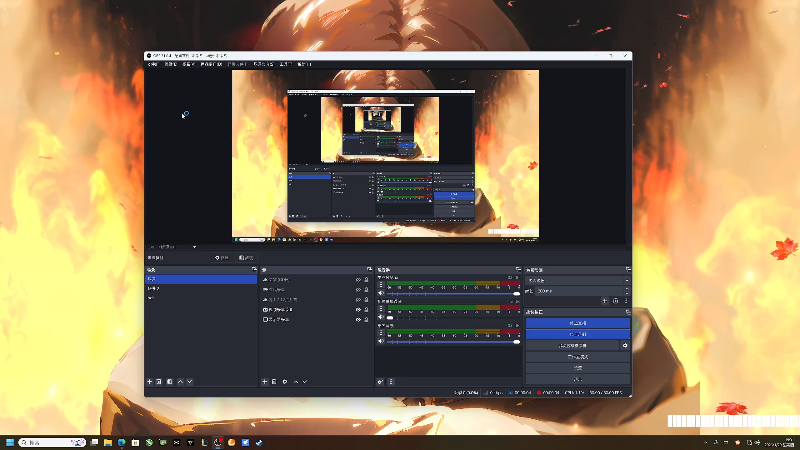Image resolution: width=800 pixels, height=450 pixels.
Task: Toggle visibility eye of the third source
Action: [358, 300]
